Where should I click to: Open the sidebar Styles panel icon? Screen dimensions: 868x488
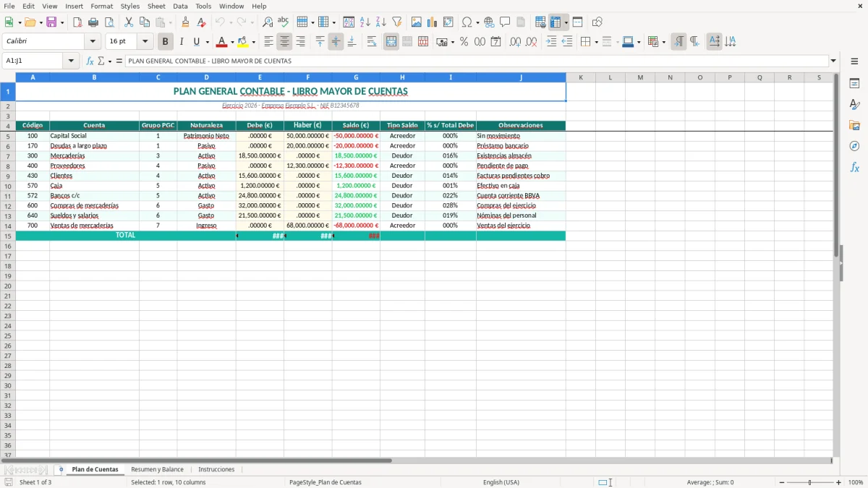pos(854,105)
